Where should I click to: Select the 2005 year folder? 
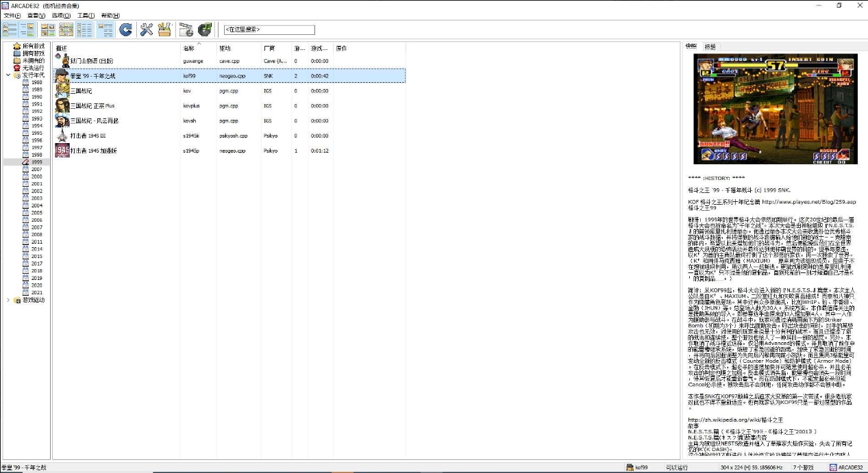(36, 213)
